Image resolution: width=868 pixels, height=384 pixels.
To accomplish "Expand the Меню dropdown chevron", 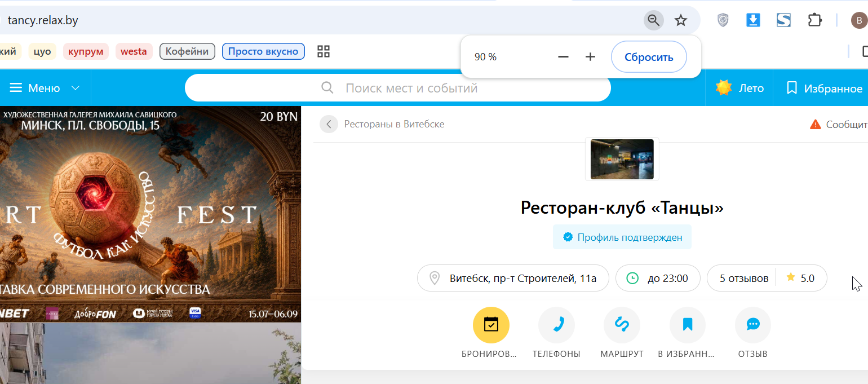I will (76, 89).
